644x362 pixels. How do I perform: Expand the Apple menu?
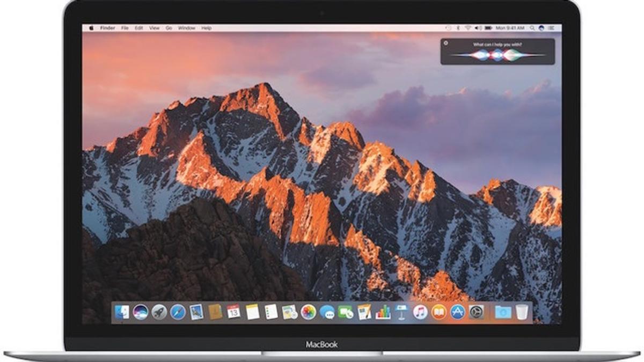[91, 27]
